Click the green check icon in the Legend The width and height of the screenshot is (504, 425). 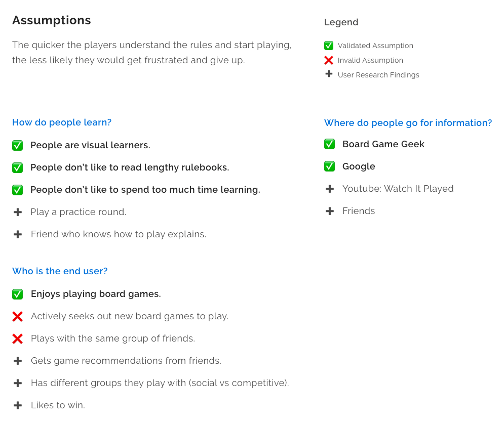coord(329,46)
